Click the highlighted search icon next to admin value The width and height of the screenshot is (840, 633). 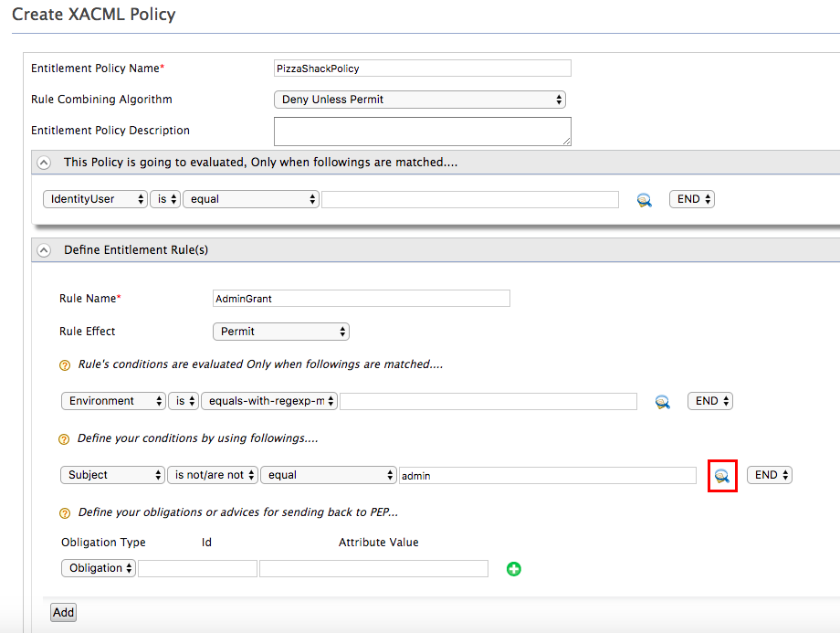coord(721,474)
